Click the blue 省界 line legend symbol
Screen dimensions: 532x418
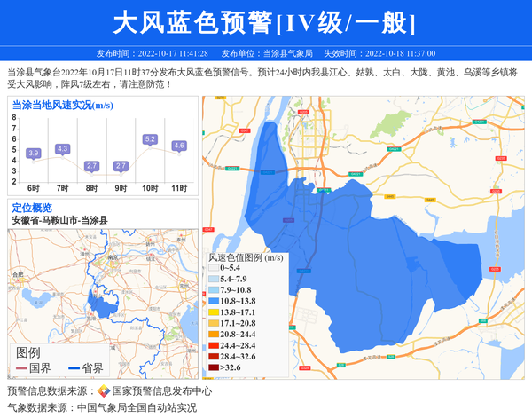tap(74, 368)
